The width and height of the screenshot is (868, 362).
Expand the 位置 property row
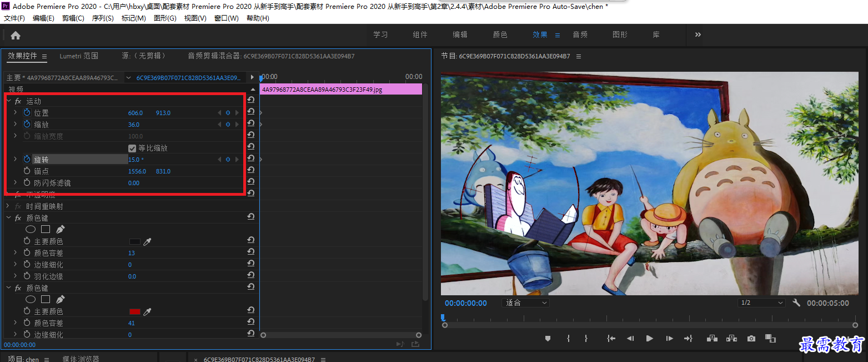pos(16,113)
